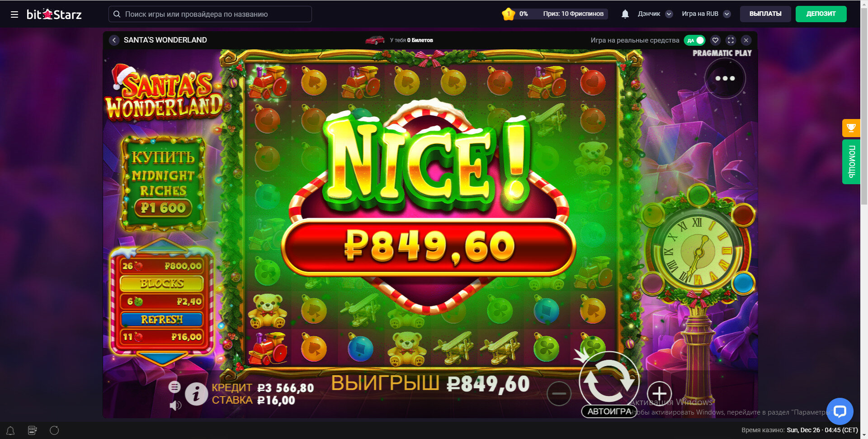Open the game info 'i' button

[x=196, y=394]
